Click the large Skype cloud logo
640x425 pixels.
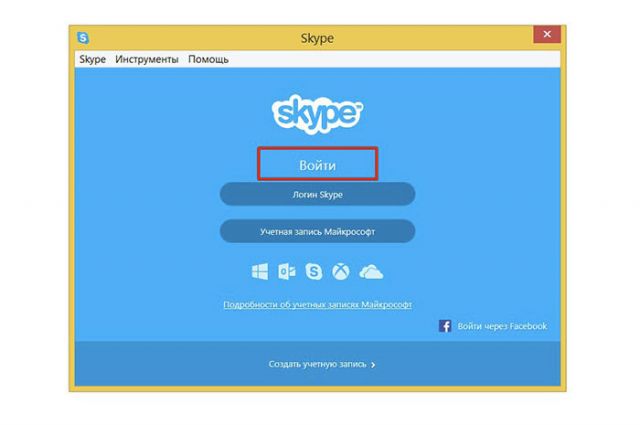pyautogui.click(x=317, y=114)
